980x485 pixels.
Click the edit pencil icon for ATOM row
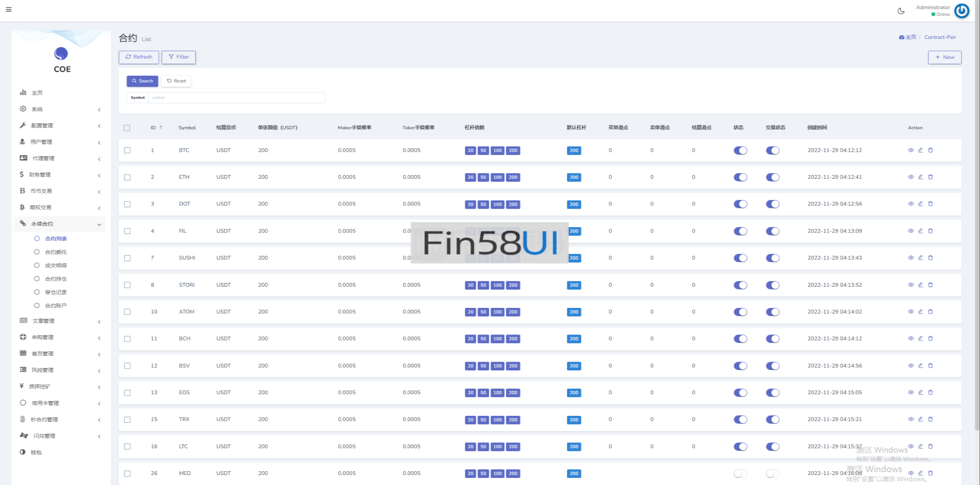920,312
